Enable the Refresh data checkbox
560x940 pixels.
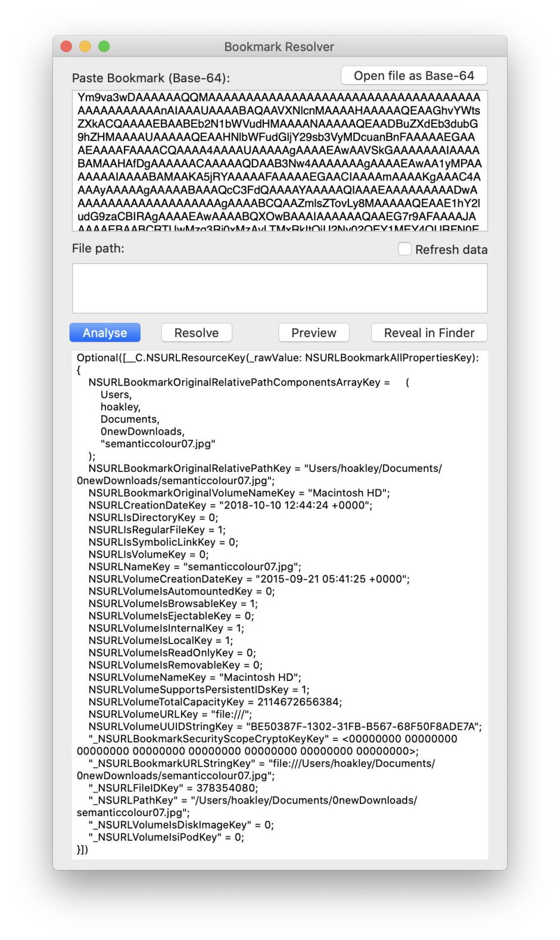[405, 249]
